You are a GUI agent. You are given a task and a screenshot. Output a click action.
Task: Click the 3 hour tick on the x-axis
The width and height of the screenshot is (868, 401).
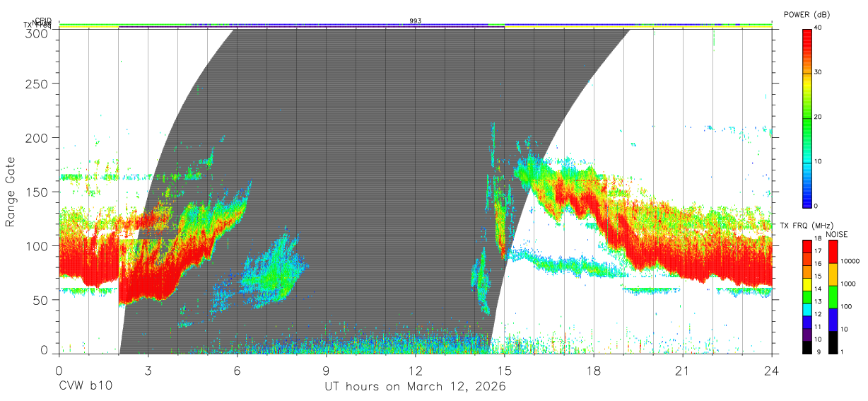(148, 371)
